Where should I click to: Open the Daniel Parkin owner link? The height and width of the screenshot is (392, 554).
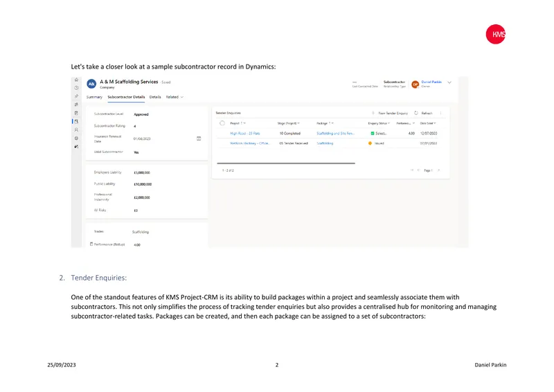click(431, 82)
